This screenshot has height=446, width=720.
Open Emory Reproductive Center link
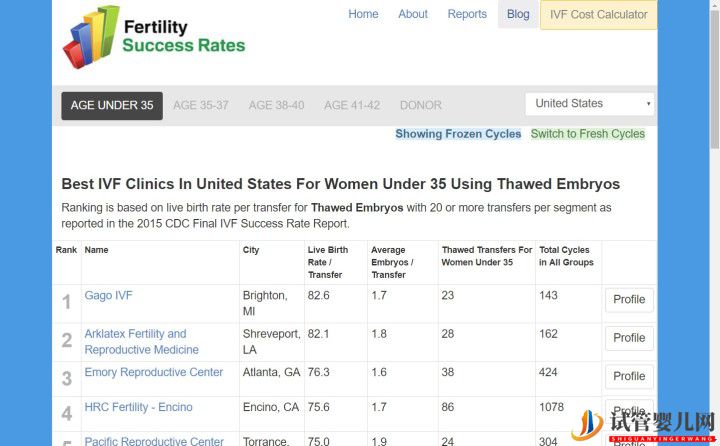pos(154,373)
